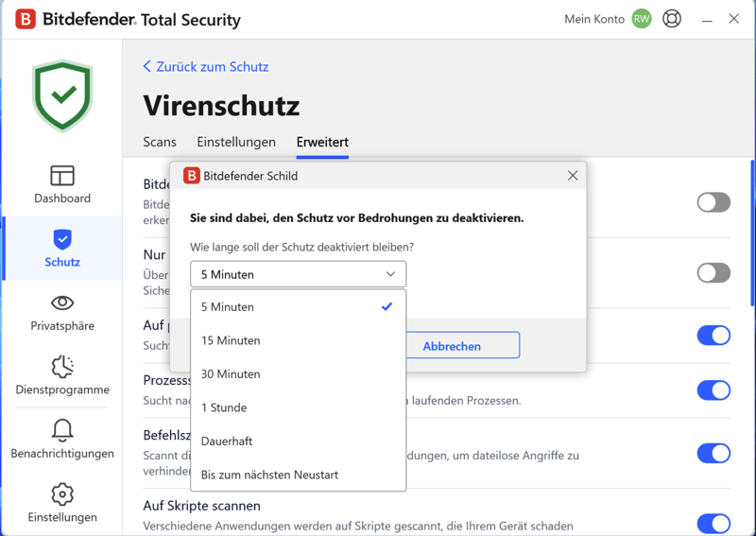This screenshot has width=756, height=536.
Task: Toggle the Prozess scan switch
Action: tap(713, 389)
